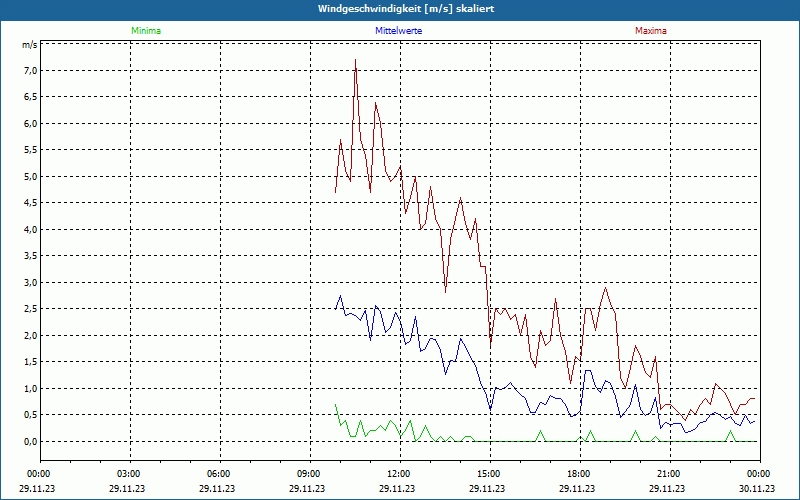Click the '2,5' y-axis value
This screenshot has width=800, height=500.
31,309
